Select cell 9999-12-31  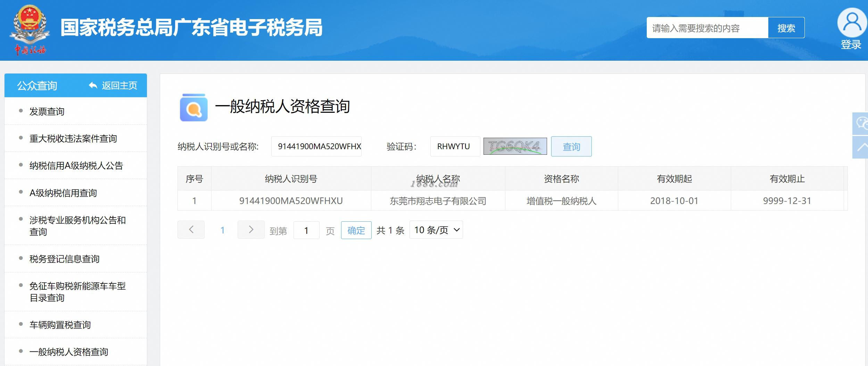787,201
